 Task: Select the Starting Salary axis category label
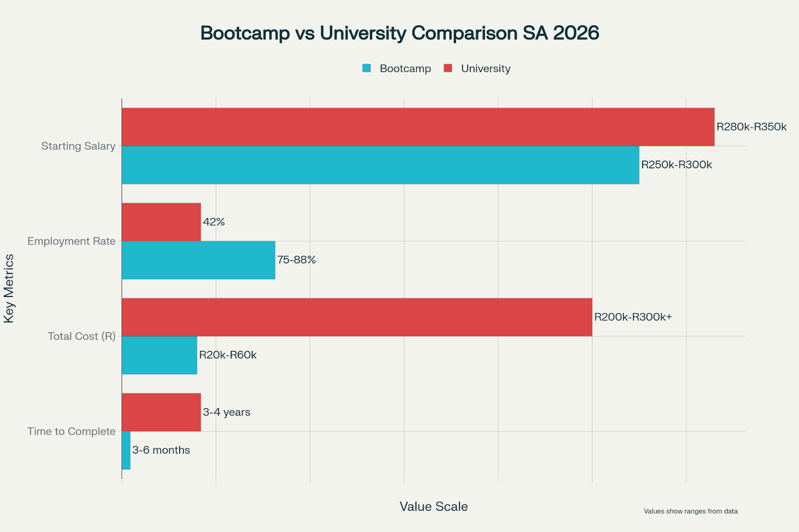78,146
